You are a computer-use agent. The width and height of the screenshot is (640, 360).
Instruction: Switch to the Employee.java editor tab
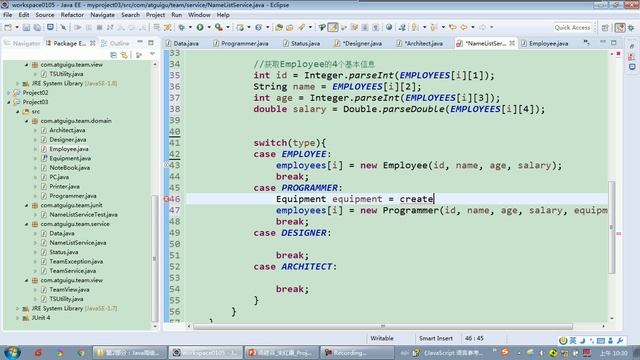(x=544, y=43)
